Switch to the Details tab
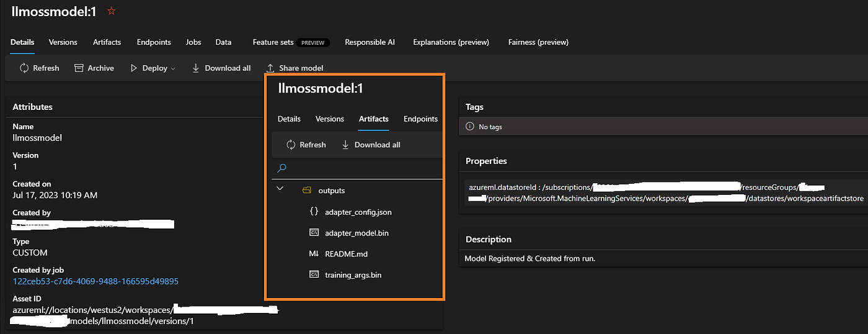The width and height of the screenshot is (868, 334). [22, 42]
